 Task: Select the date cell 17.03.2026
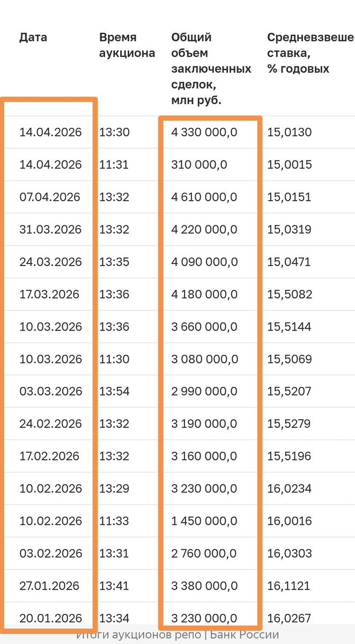tap(49, 294)
